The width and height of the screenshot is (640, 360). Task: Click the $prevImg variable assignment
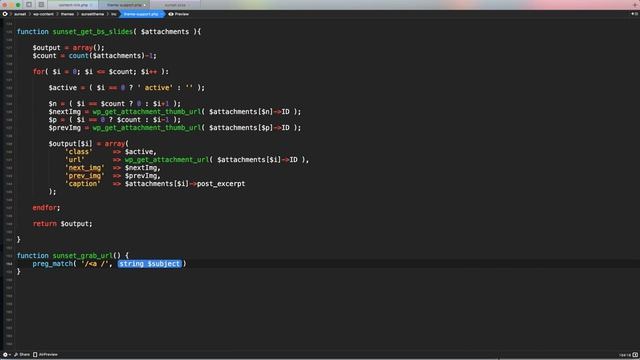tap(64, 128)
